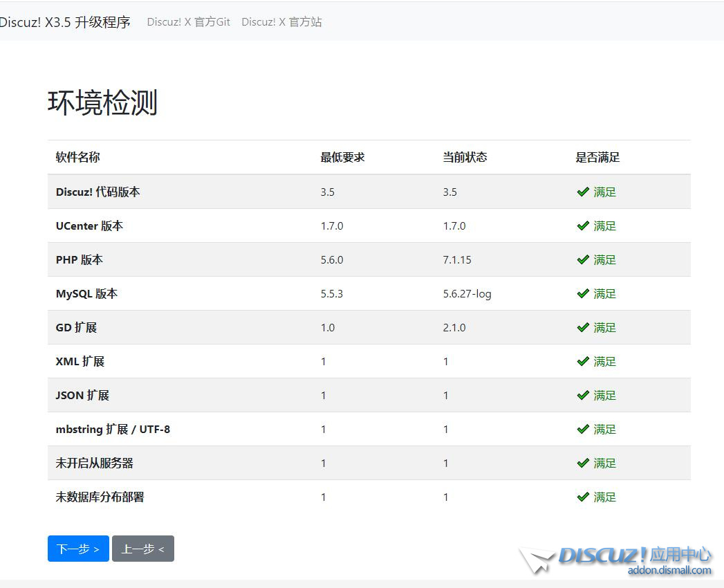724x588 pixels.
Task: Select the GD 扩展 row label
Action: coord(76,327)
